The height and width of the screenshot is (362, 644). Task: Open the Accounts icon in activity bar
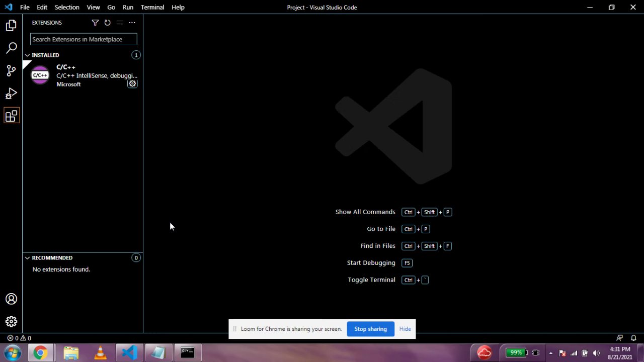tap(11, 299)
